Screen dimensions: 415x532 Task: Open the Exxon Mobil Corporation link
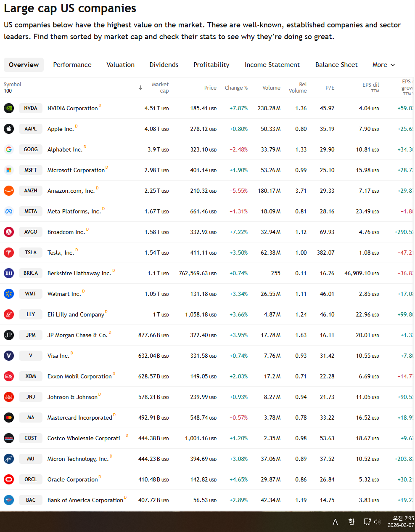point(79,376)
